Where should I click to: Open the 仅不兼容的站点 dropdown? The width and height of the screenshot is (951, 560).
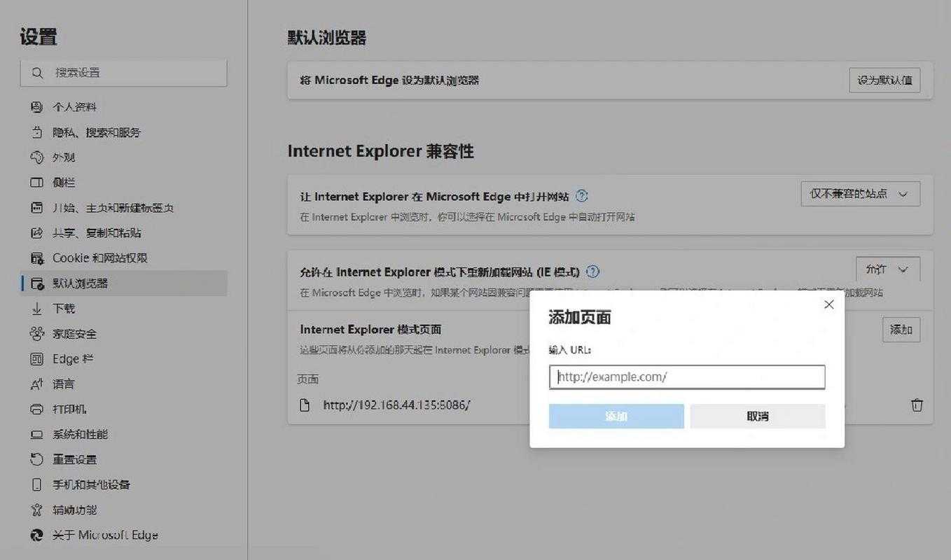861,194
